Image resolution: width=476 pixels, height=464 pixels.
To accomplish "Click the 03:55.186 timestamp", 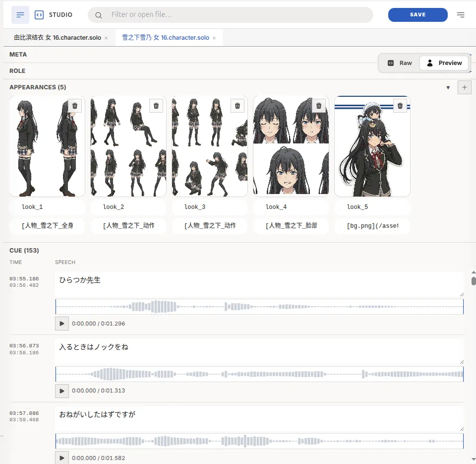I will coord(24,278).
